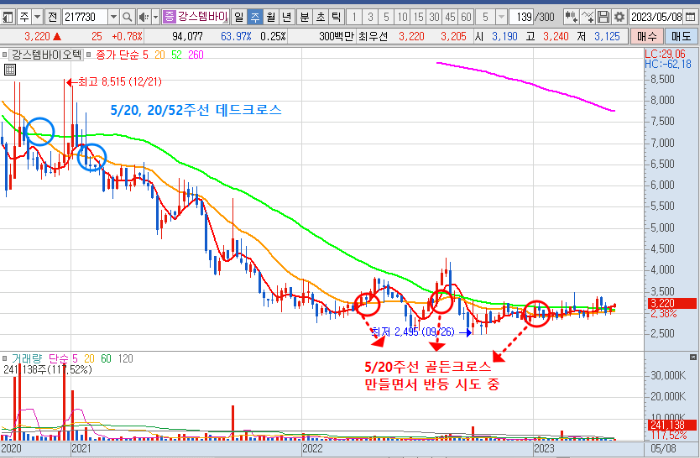Click the 전 toggle button
Image resolution: width=700 pixels, height=458 pixels.
pyautogui.click(x=52, y=17)
